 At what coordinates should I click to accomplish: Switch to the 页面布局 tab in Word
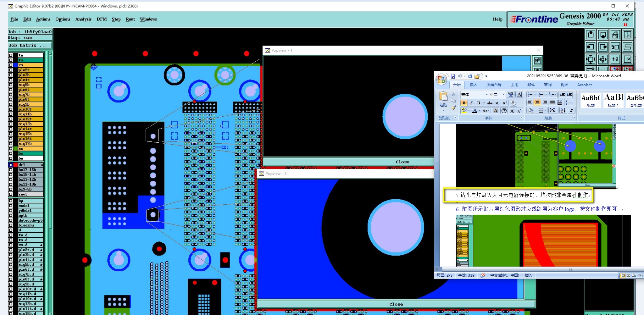point(494,85)
